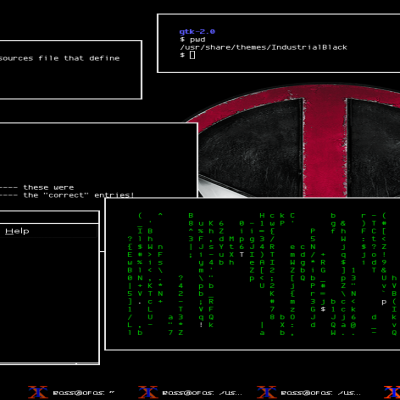Open the Help menu
This screenshot has width=400, height=400.
point(17,231)
